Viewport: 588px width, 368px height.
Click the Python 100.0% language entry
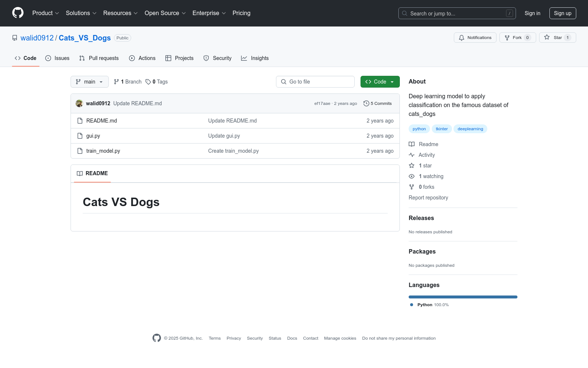[x=430, y=305]
